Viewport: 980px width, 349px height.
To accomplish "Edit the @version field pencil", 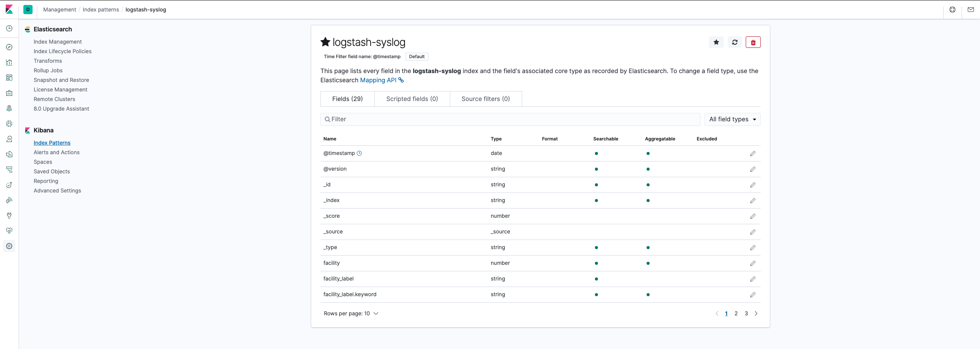I will [753, 169].
